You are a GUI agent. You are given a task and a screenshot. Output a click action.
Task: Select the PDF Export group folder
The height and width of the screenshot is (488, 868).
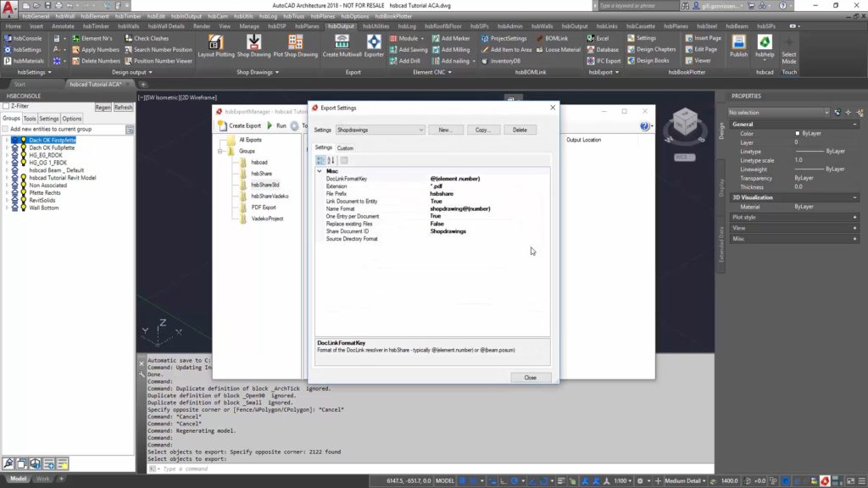click(x=263, y=208)
